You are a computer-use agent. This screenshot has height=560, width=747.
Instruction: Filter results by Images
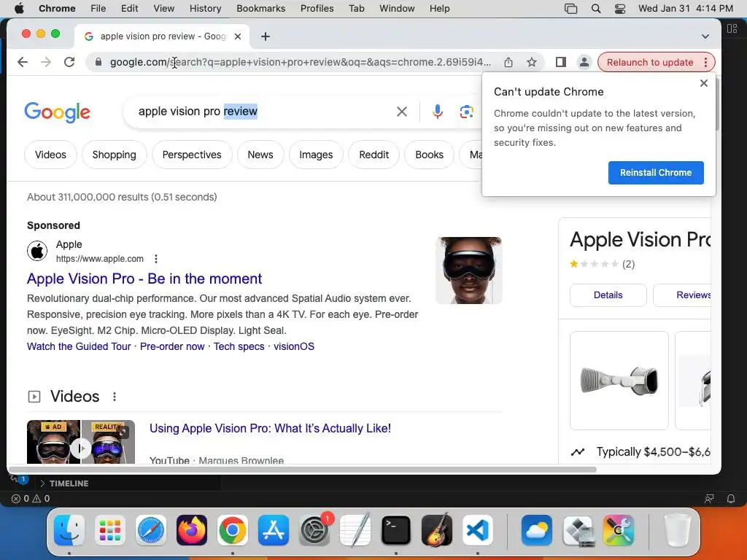click(316, 155)
